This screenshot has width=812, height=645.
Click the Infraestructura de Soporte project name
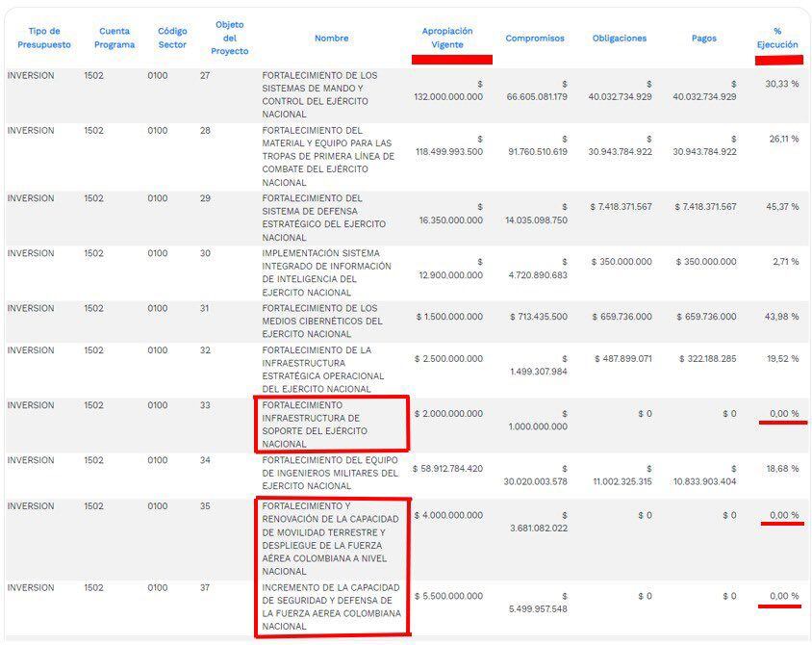click(317, 425)
